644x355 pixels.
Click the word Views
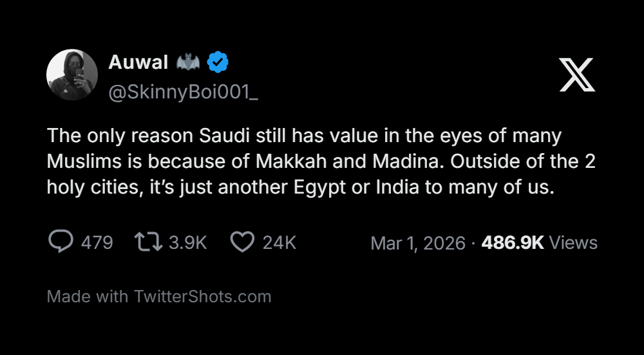pyautogui.click(x=574, y=242)
